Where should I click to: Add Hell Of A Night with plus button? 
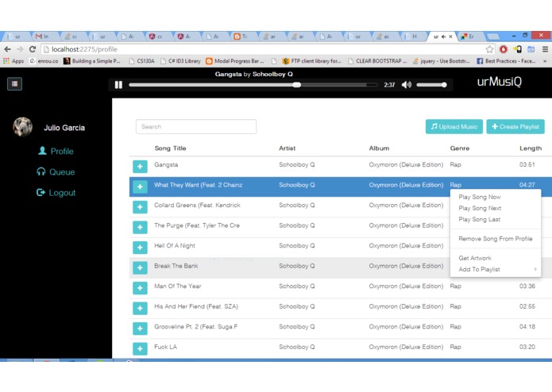coord(140,248)
